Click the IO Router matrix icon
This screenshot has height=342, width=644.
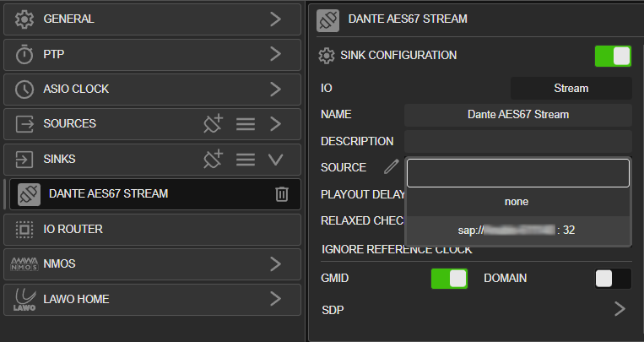pos(24,230)
